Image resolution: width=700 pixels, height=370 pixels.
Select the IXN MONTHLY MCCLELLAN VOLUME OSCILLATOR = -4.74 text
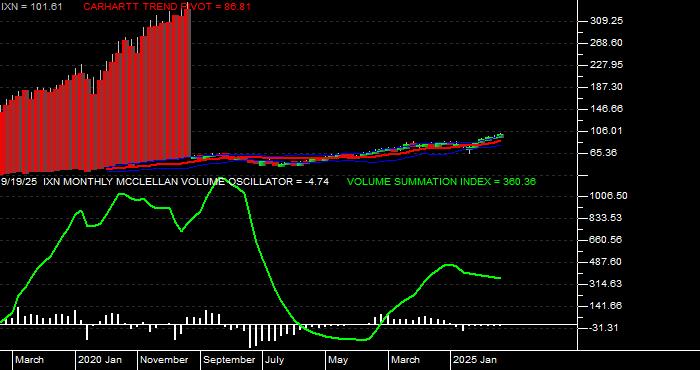[x=186, y=182]
